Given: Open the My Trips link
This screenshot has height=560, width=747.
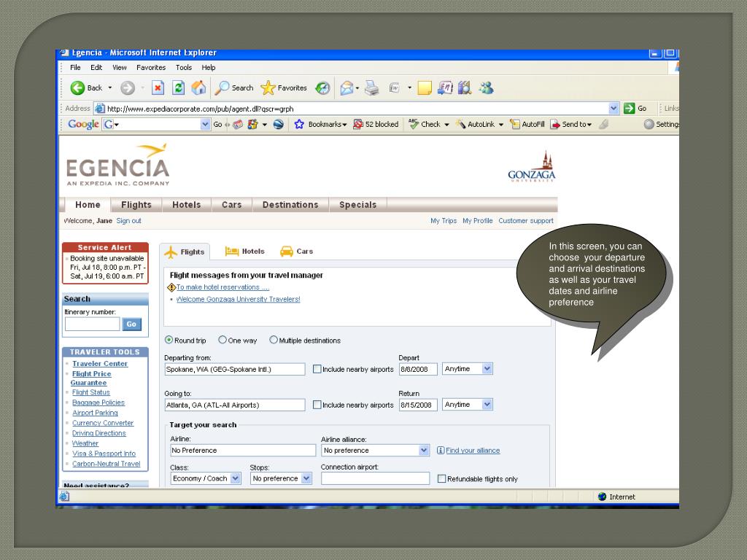Looking at the screenshot, I should [444, 220].
